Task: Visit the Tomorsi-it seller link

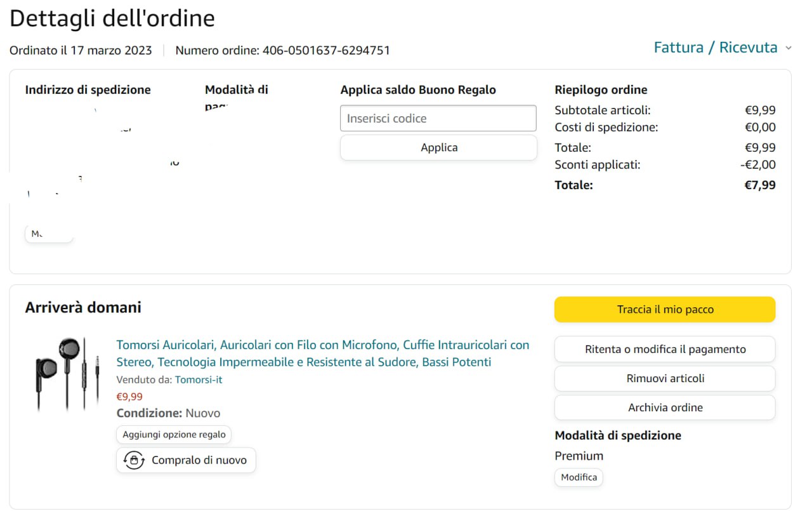Action: click(199, 380)
